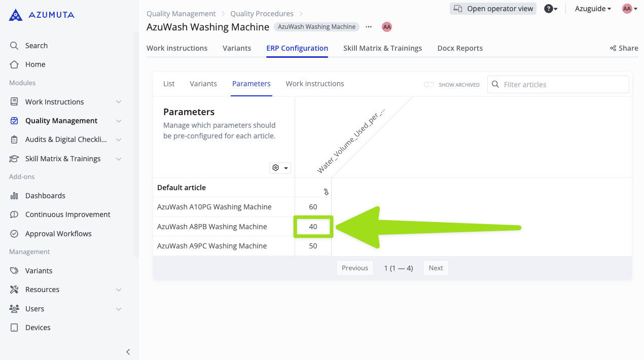The width and height of the screenshot is (644, 360).
Task: Open the Azuguide dropdown
Action: 592,9
